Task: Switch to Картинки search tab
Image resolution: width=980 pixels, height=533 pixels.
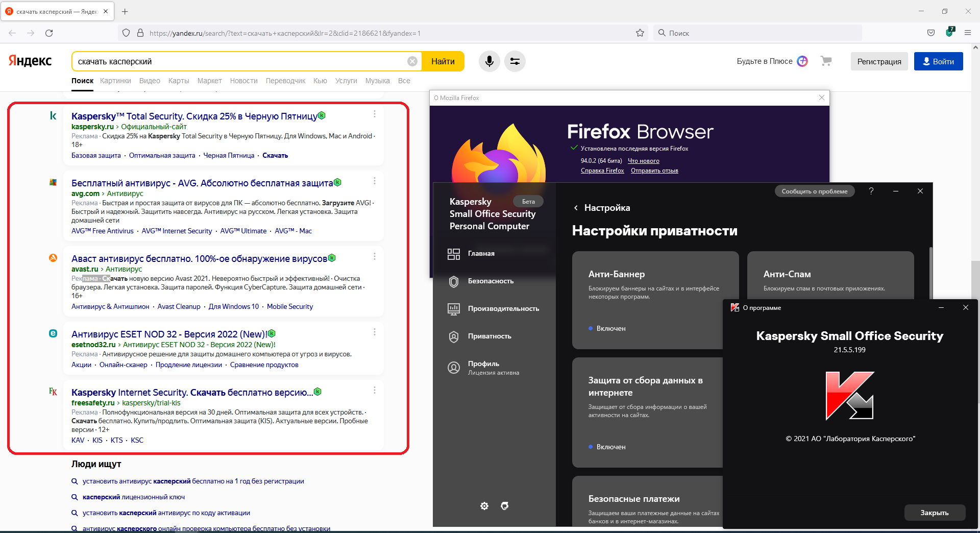Action: click(x=115, y=81)
